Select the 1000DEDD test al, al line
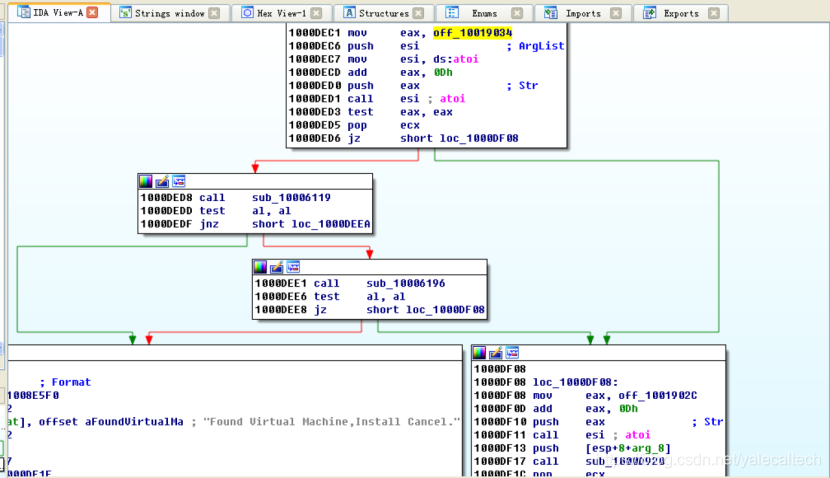This screenshot has width=830, height=478. (x=215, y=211)
